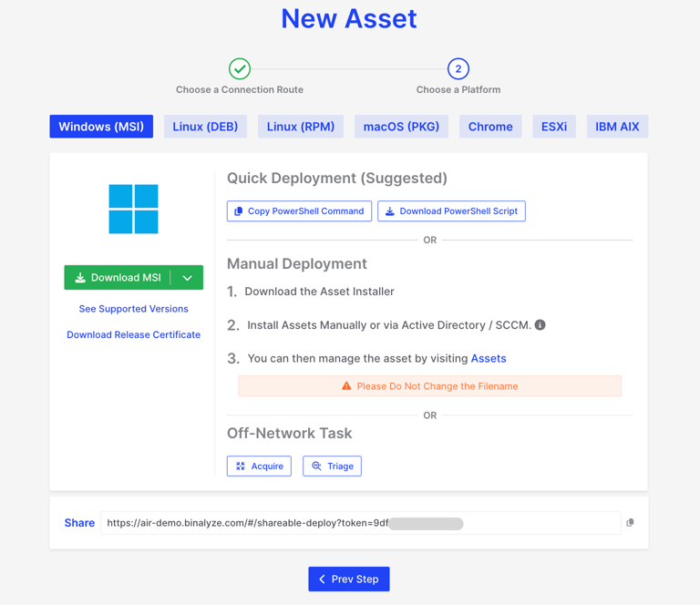Screen dimensions: 700x605
Task: Open See Supported Versions link
Action: point(133,309)
